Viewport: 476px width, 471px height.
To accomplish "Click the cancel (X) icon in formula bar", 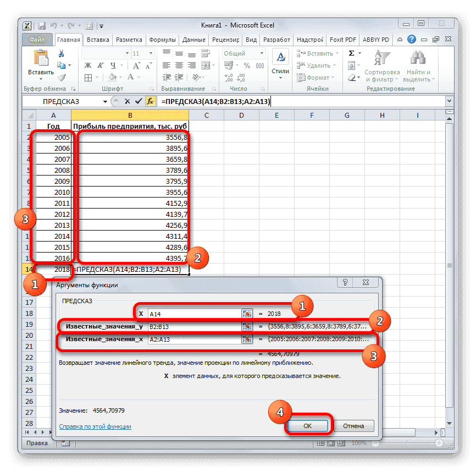I will 127,101.
